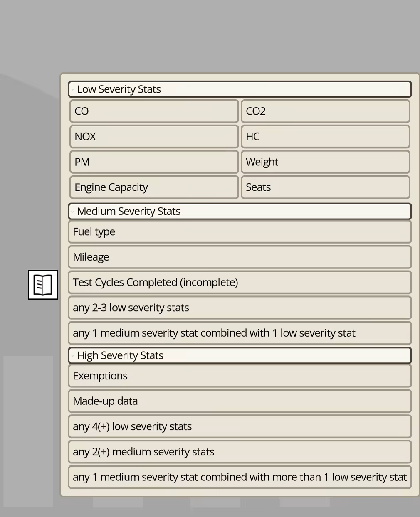This screenshot has width=420, height=517.
Task: Select the CO stat entry
Action: (154, 111)
